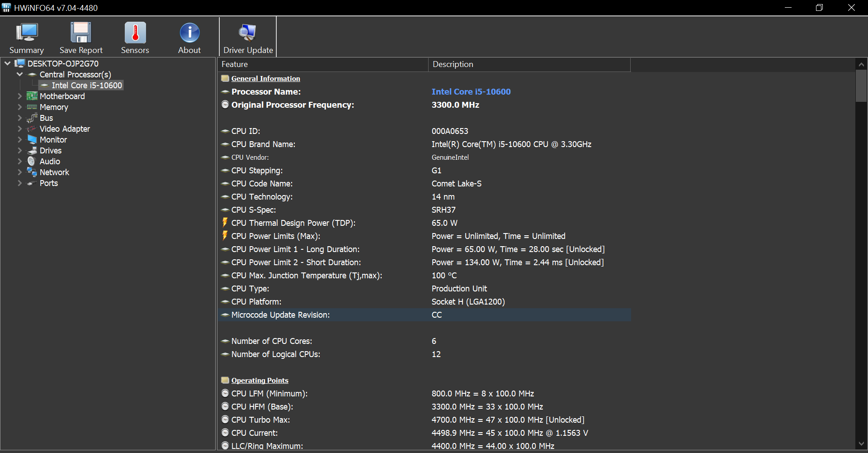Open Sensors thermometer icon
Screen dimensions: 868x453
pyautogui.click(x=135, y=33)
